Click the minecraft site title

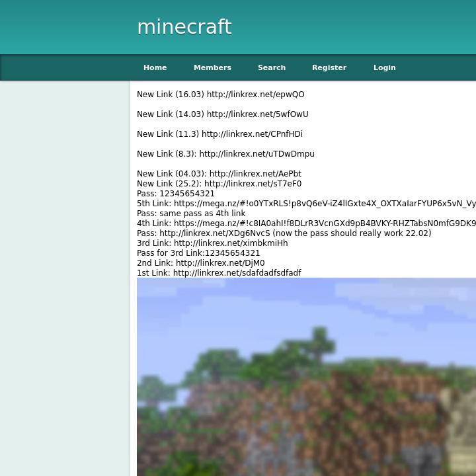[184, 27]
